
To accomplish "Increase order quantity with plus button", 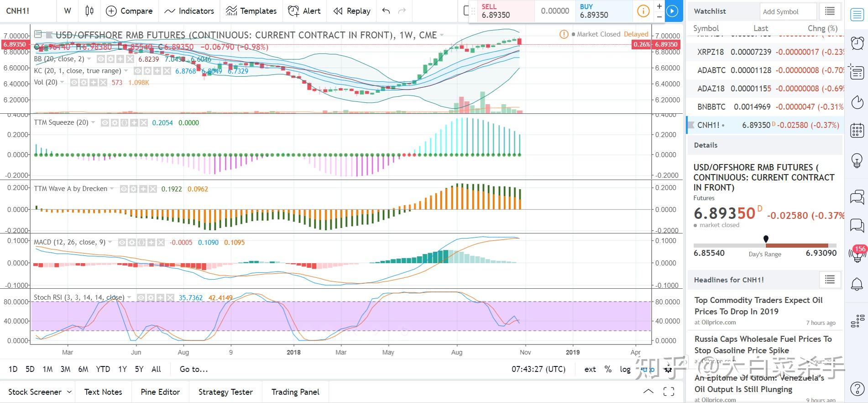I will pos(659,6).
